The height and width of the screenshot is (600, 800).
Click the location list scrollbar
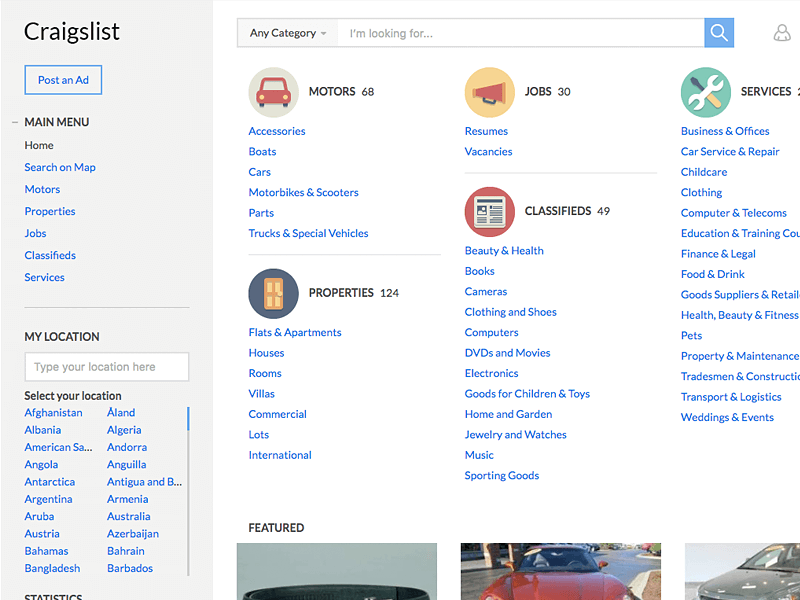click(x=188, y=491)
